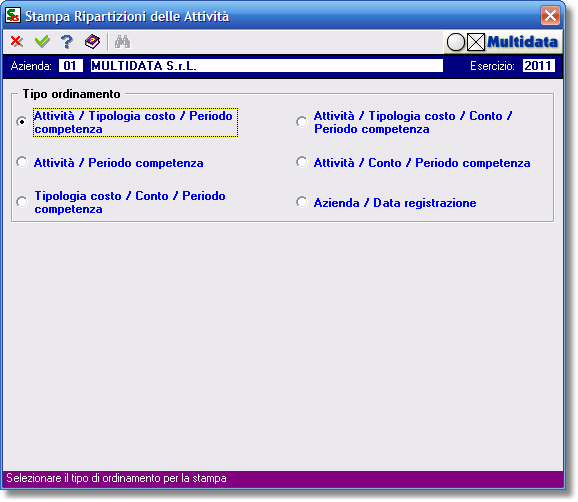This screenshot has height=502, width=578.
Task: Confirm with the green checkmark icon
Action: pos(42,41)
